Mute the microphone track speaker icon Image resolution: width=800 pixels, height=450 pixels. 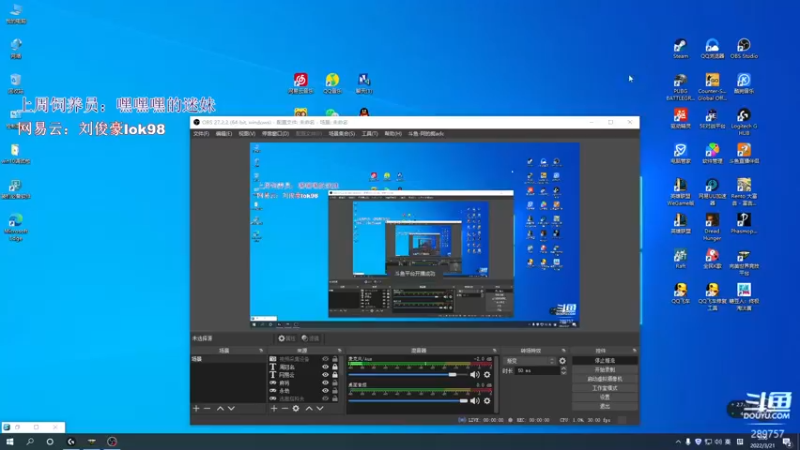474,375
